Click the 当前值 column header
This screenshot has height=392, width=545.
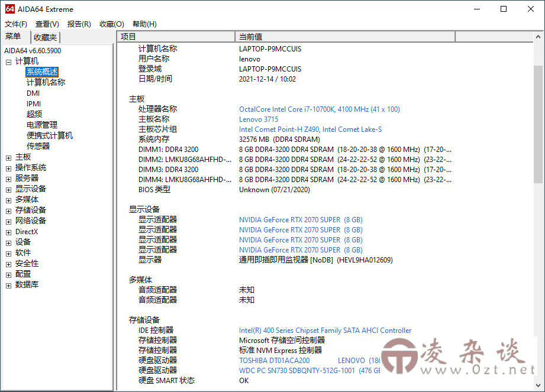click(x=345, y=37)
